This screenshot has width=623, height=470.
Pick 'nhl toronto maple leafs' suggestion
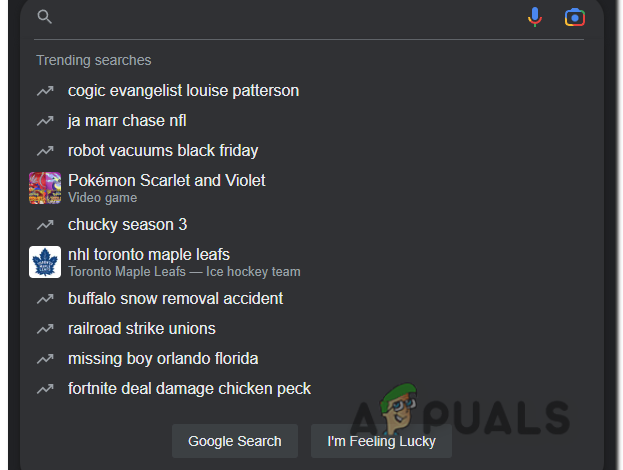[x=149, y=255]
